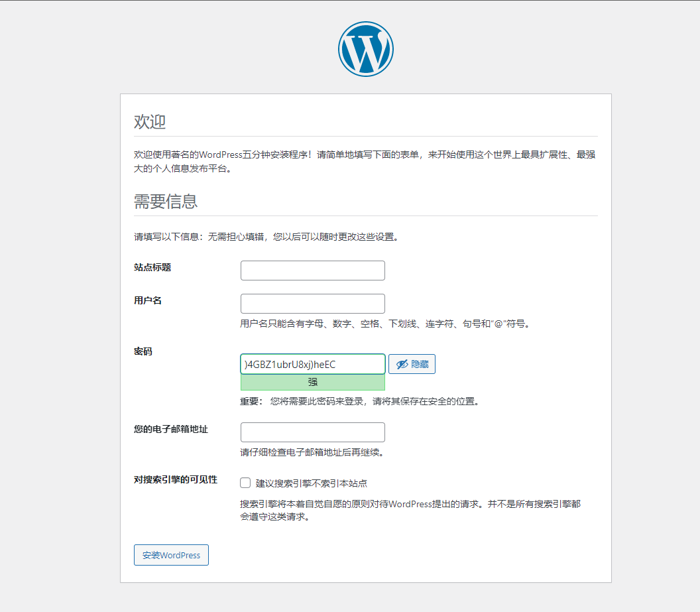Image resolution: width=700 pixels, height=612 pixels.
Task: Click the 密码 field containing generated password
Action: click(312, 364)
